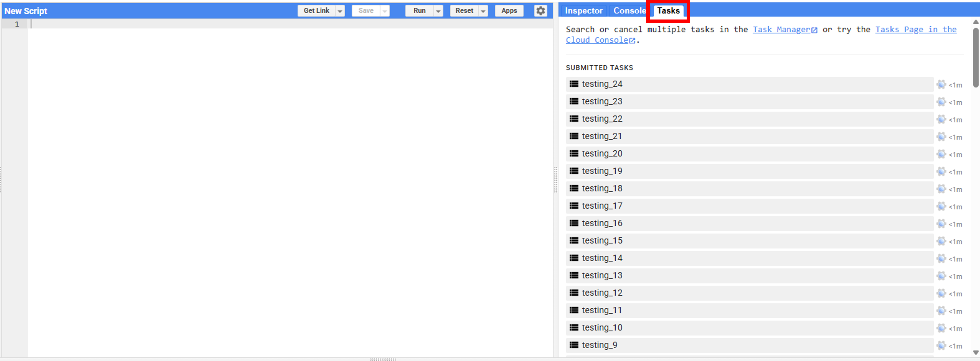Select the testing_11 task row

749,311
